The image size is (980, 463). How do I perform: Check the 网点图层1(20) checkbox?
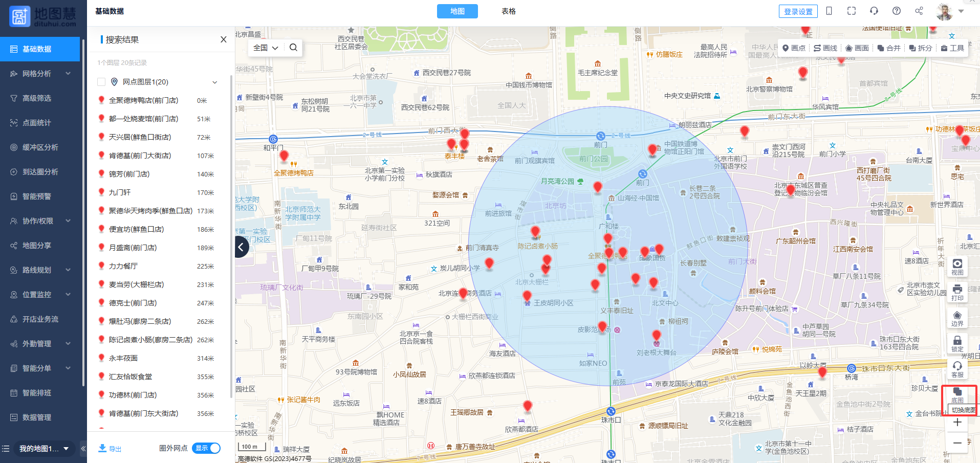[101, 82]
